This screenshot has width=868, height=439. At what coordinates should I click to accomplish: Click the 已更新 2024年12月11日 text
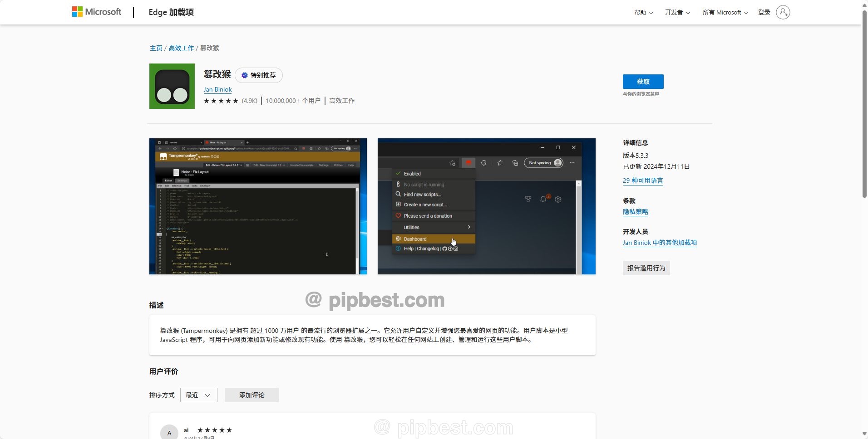pyautogui.click(x=656, y=166)
